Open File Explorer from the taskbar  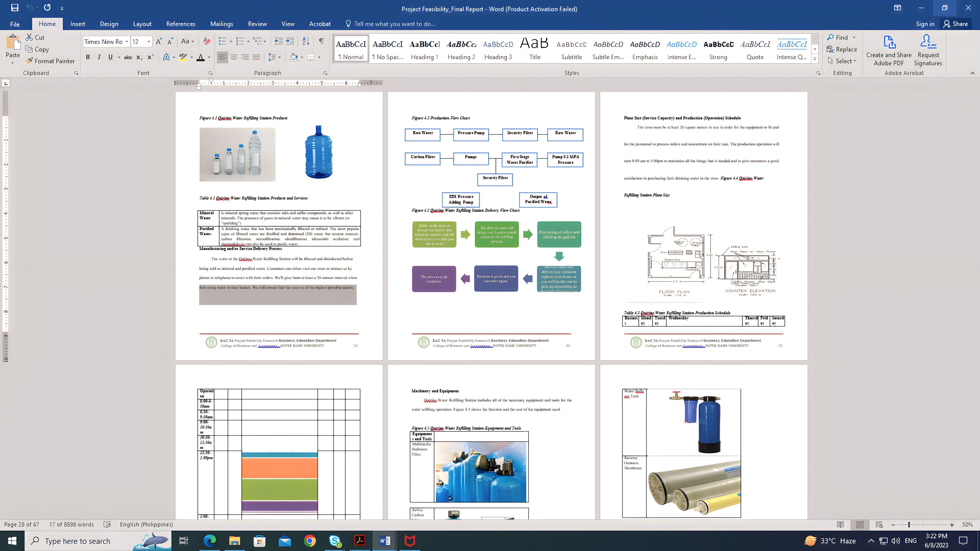[234, 541]
